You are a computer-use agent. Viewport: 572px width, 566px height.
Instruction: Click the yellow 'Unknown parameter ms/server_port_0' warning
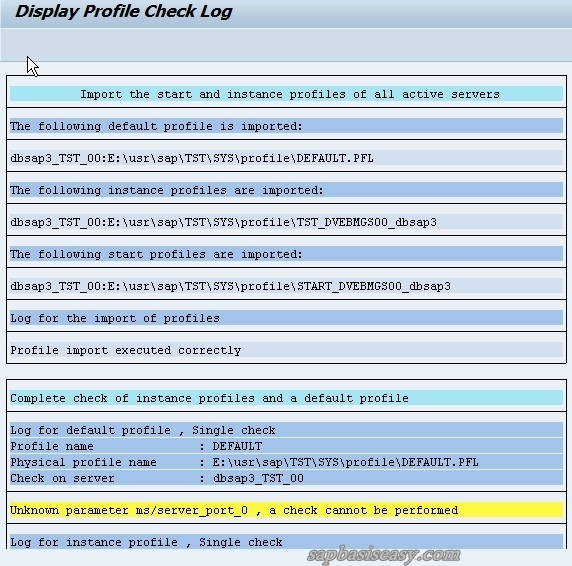click(286, 510)
